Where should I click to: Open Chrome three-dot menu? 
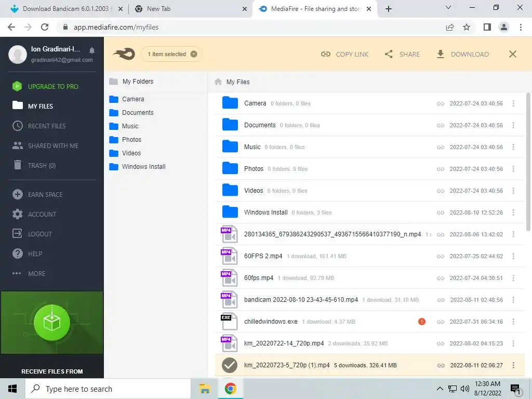[521, 27]
